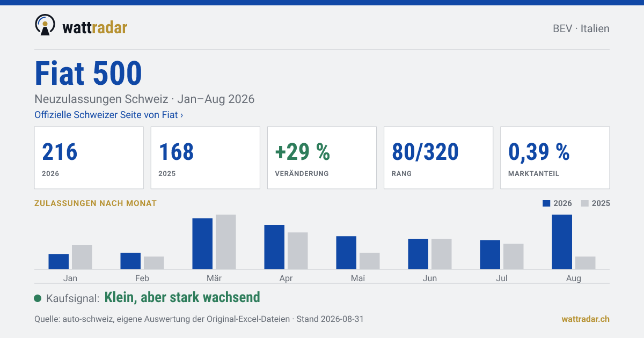Select the Rang card showing 80/320
Image resolution: width=644 pixels, height=338 pixels.
[x=438, y=158]
